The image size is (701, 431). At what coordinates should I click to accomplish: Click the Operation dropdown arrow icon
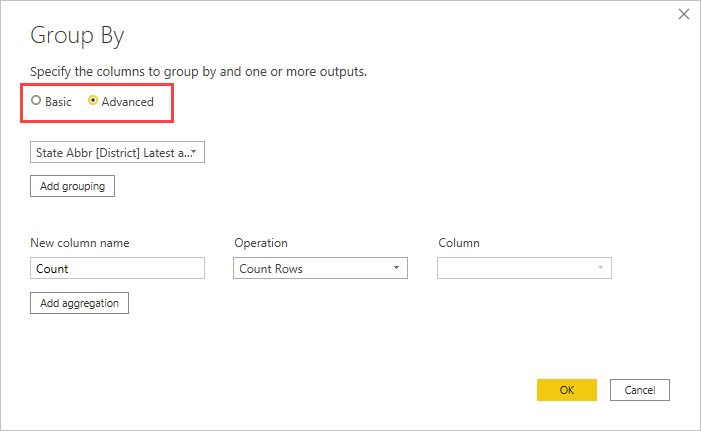pyautogui.click(x=397, y=268)
